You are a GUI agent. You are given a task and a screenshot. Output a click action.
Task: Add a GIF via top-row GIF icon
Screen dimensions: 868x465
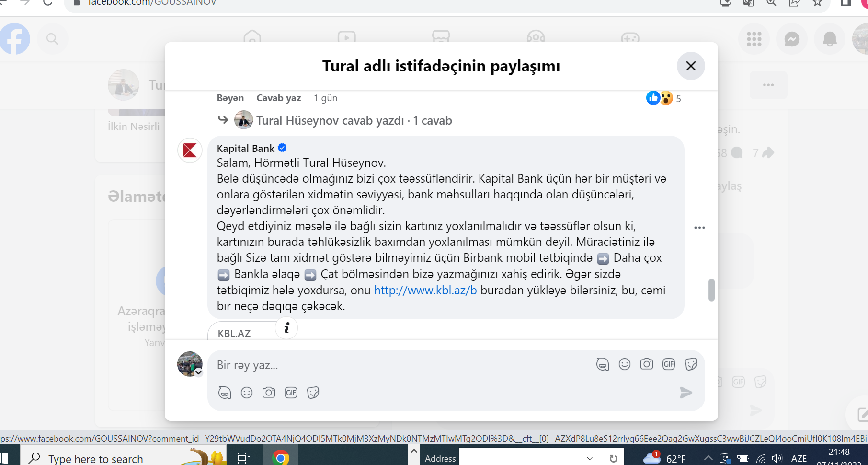[x=669, y=364]
